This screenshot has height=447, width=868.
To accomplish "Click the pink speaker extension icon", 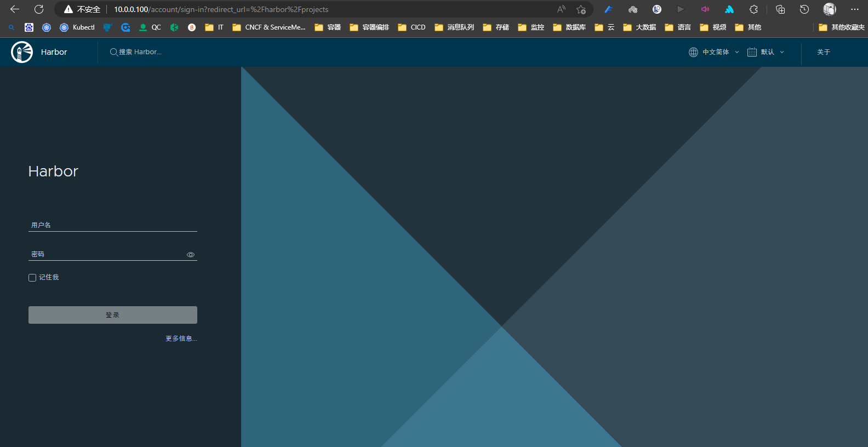I will click(x=705, y=9).
